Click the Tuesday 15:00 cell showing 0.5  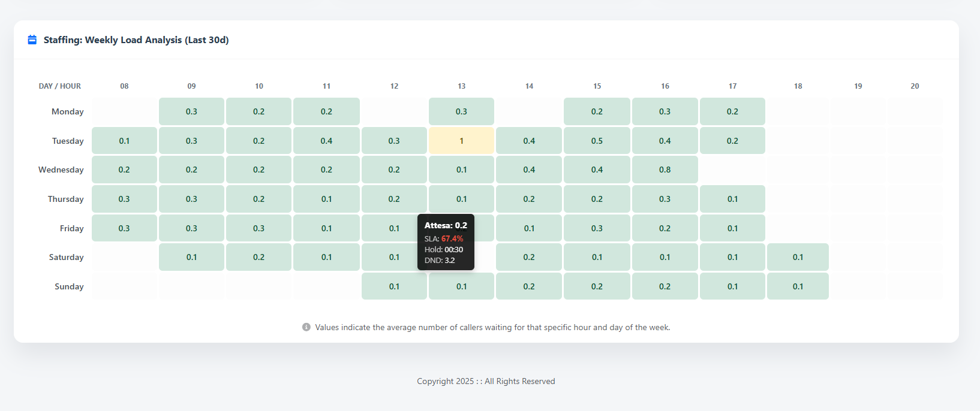[x=597, y=141]
